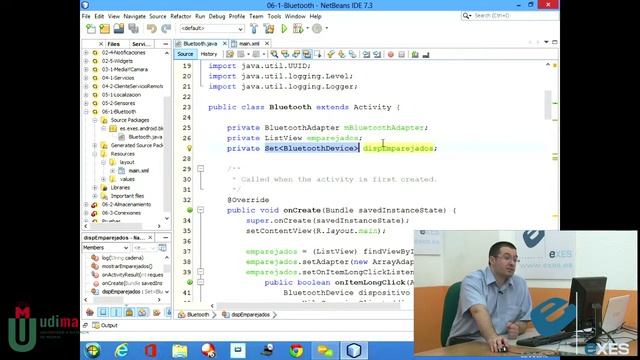
Task: Open the Source menu
Action: click(158, 16)
